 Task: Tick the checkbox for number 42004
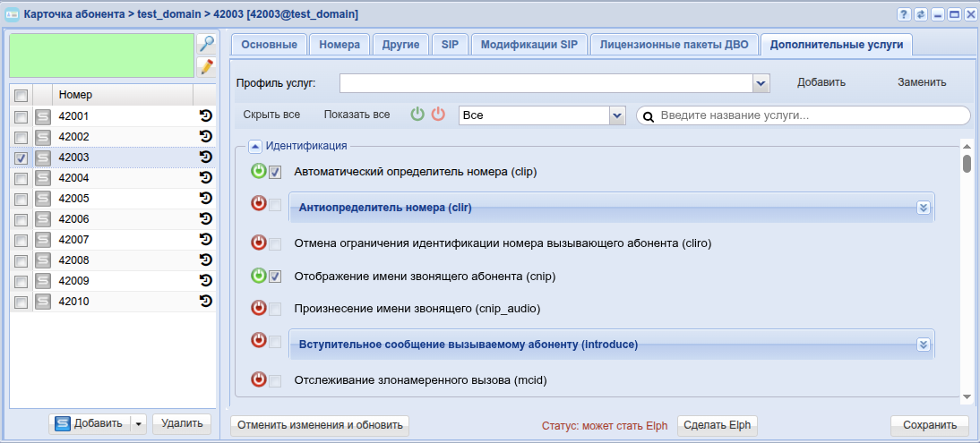tap(21, 178)
